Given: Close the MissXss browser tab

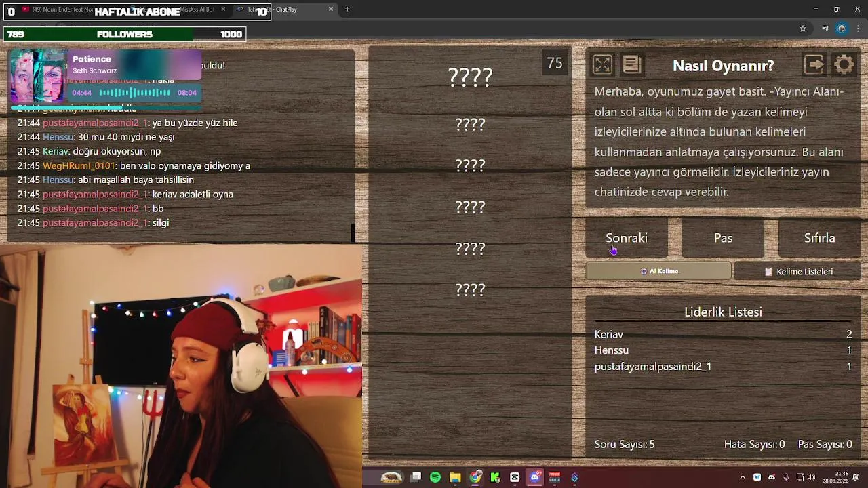Looking at the screenshot, I should point(223,9).
